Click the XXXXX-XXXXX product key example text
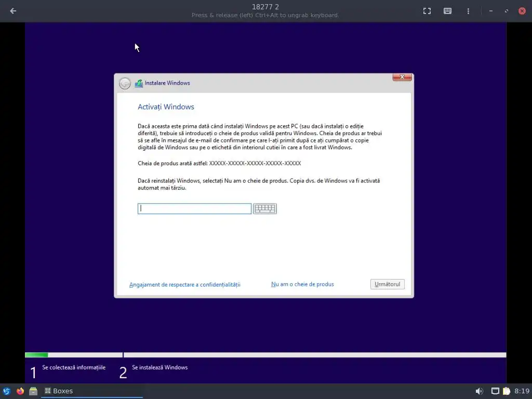The image size is (532, 399). click(255, 163)
